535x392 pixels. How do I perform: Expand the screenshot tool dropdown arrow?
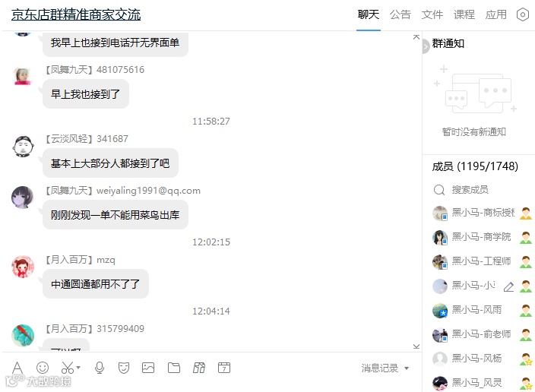[x=78, y=368]
